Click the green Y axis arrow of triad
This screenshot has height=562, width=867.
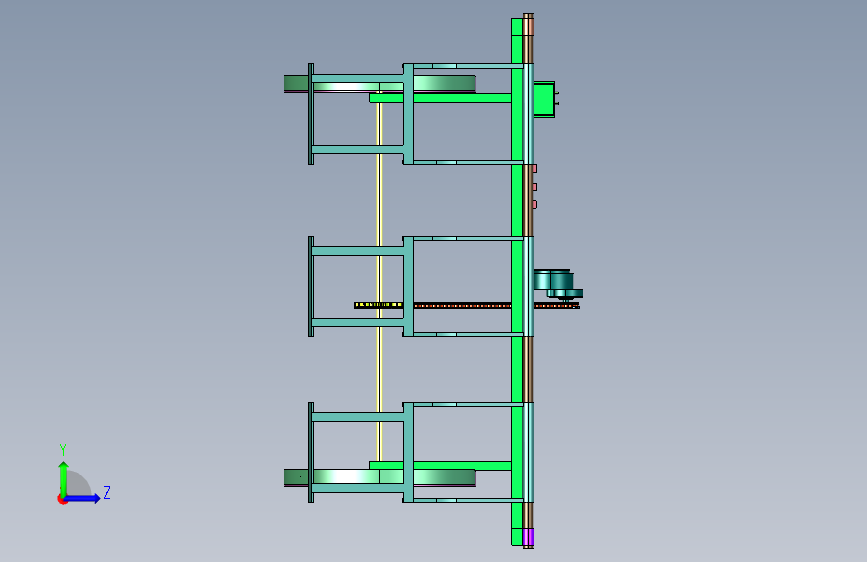point(64,479)
